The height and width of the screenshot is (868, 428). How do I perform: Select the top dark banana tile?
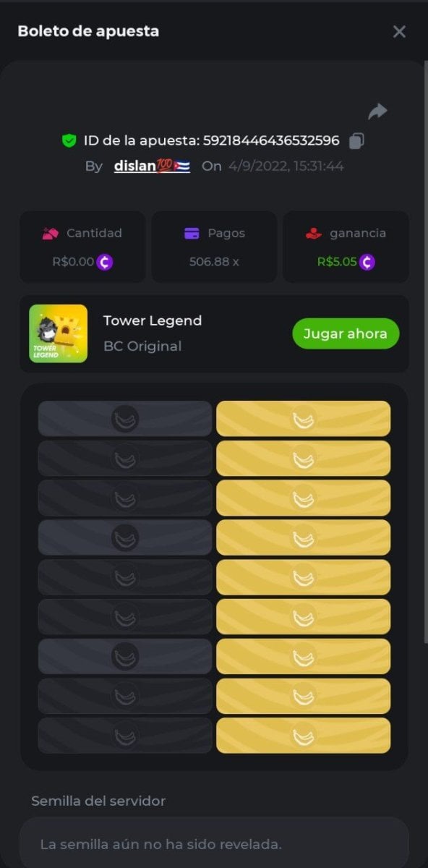pos(125,419)
